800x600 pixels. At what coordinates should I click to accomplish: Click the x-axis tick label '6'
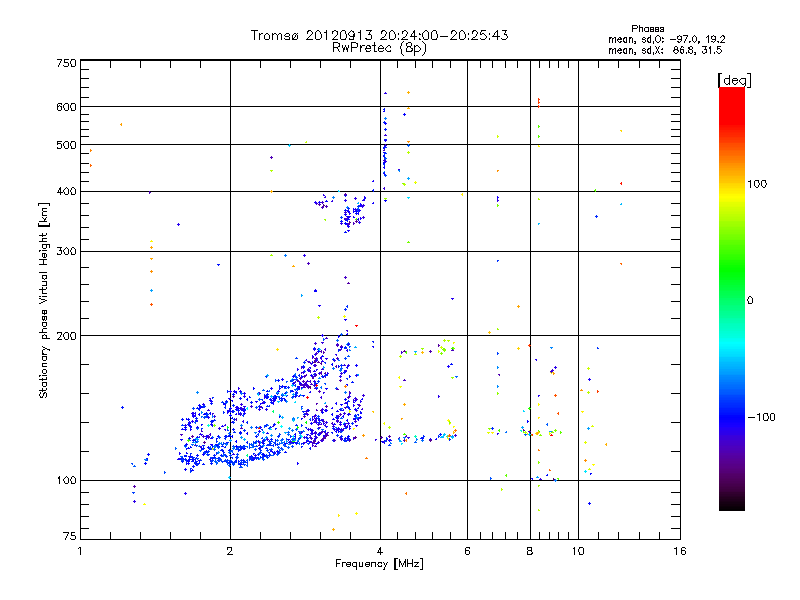[468, 551]
